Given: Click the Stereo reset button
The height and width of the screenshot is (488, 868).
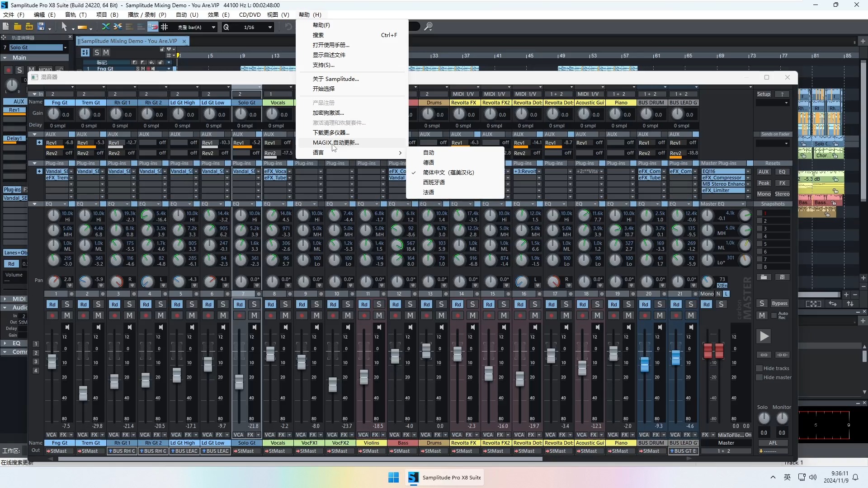Looking at the screenshot, I should [782, 194].
